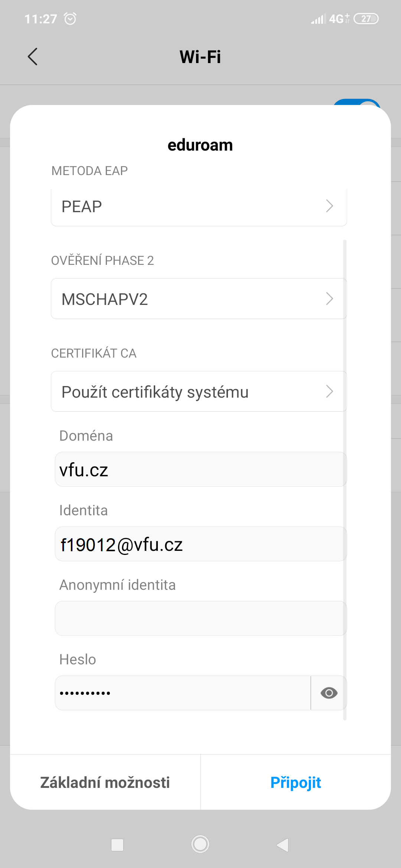
Task: Toggle the Wi-Fi switch behind the dialog
Action: [356, 102]
